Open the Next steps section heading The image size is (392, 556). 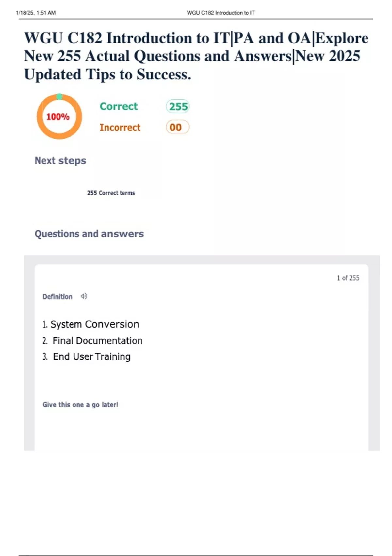(x=60, y=161)
